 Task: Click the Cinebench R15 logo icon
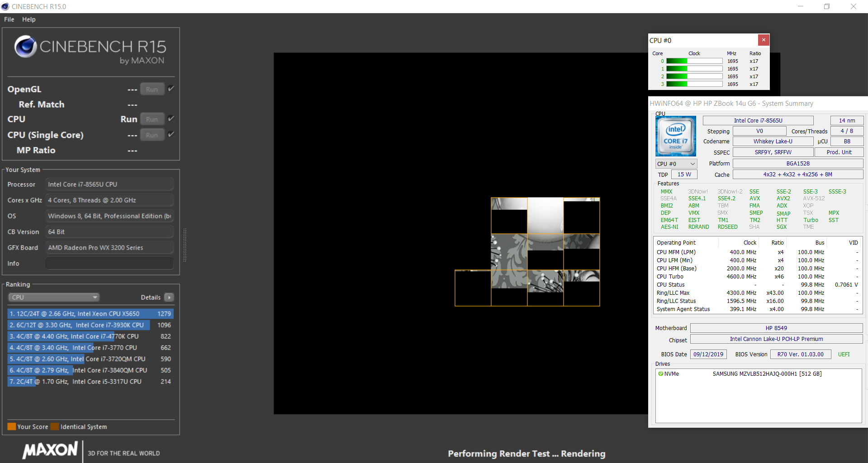coord(25,46)
